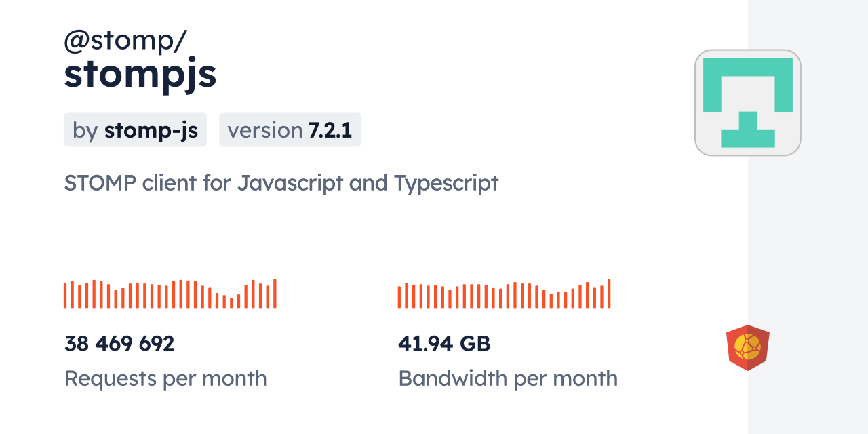
Task: Click the bandwidth per month bar chart
Action: pyautogui.click(x=504, y=294)
